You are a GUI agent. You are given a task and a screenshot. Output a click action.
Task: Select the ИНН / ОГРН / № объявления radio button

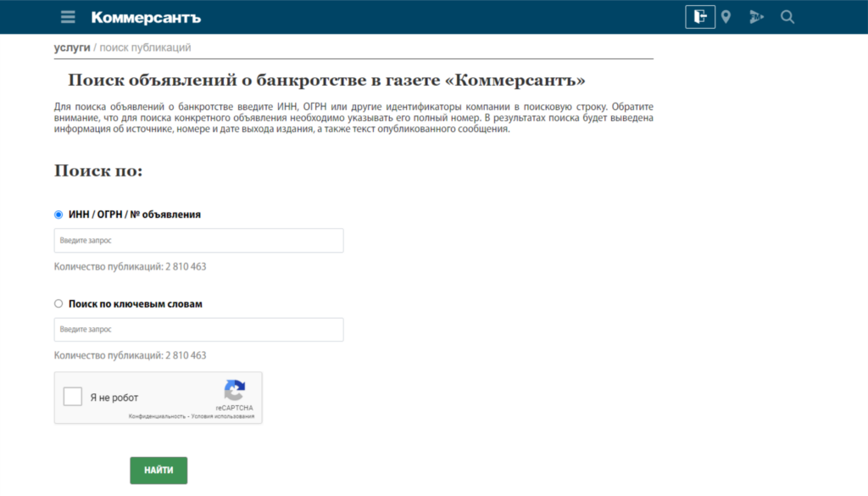coord(58,215)
